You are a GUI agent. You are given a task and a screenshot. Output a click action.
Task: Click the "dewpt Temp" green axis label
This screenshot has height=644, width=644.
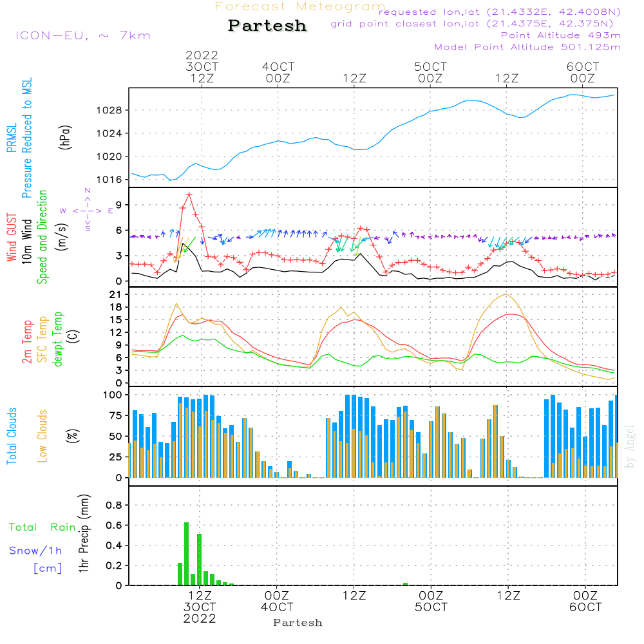(58, 339)
